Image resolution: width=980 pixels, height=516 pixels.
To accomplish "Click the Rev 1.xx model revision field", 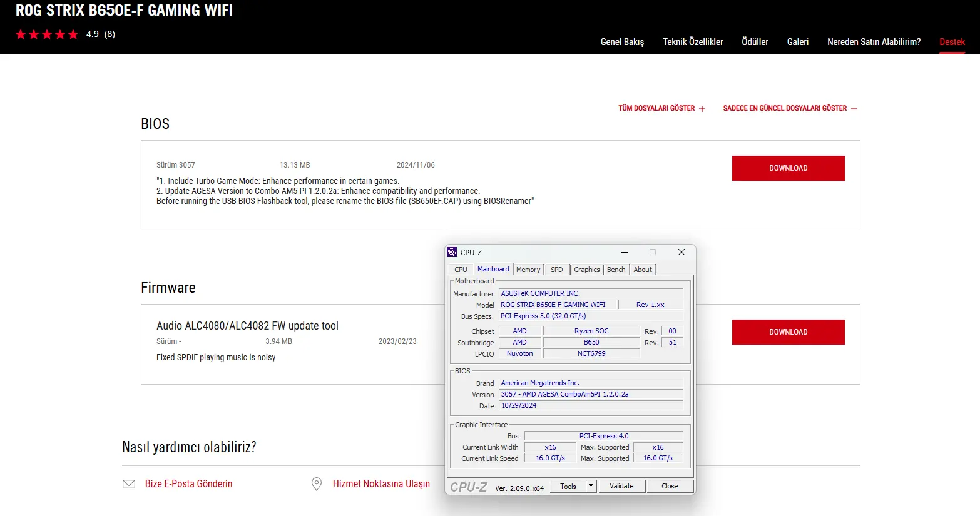I will tap(650, 305).
